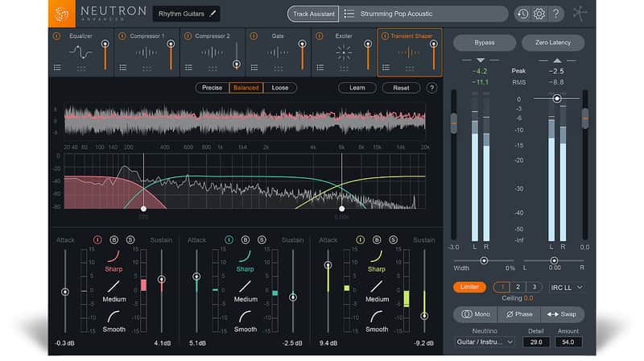
Task: Select the Loose mode tab
Action: [279, 88]
